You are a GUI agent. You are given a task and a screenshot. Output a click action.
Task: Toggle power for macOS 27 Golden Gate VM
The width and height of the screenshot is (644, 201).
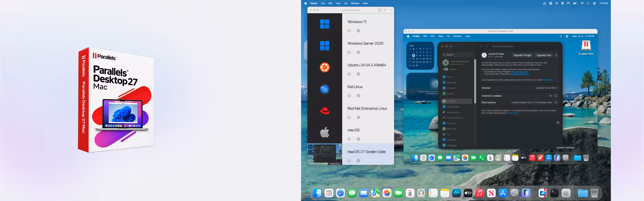click(x=349, y=161)
